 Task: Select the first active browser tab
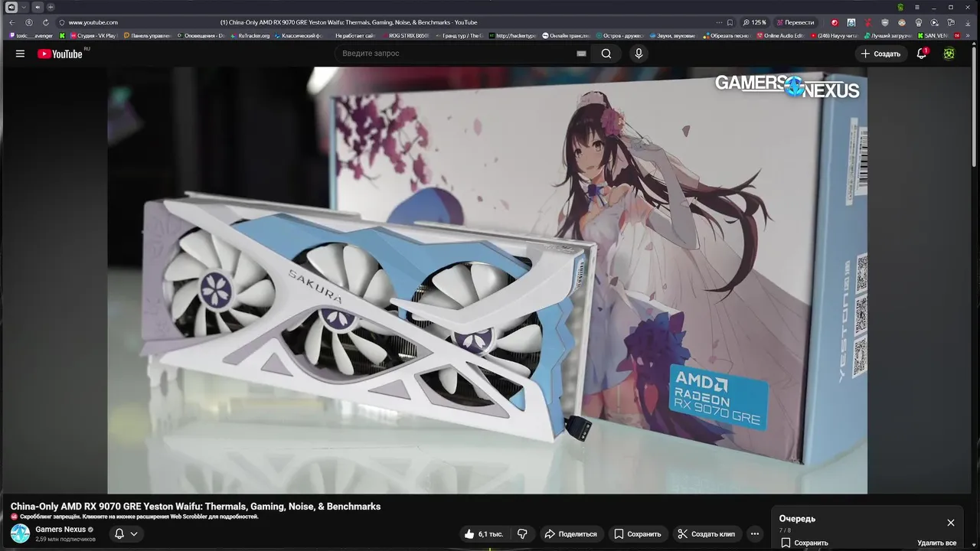click(x=11, y=7)
